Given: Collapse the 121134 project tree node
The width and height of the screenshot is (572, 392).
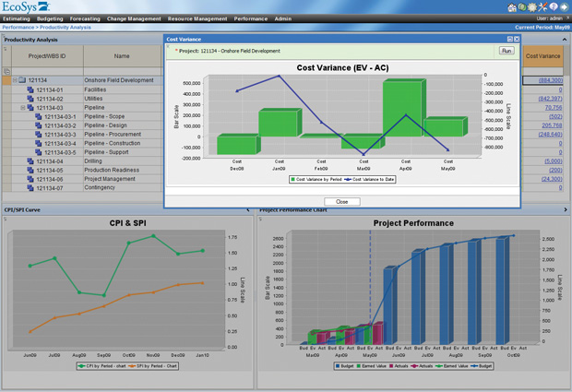Looking at the screenshot, I should 13,81.
